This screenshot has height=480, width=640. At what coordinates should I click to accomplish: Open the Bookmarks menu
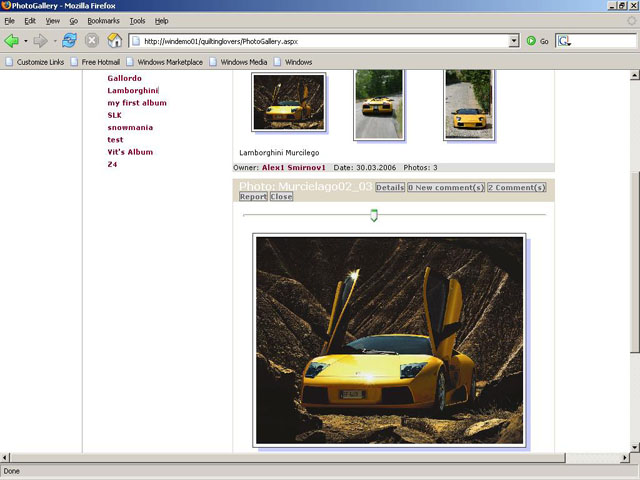click(x=103, y=21)
